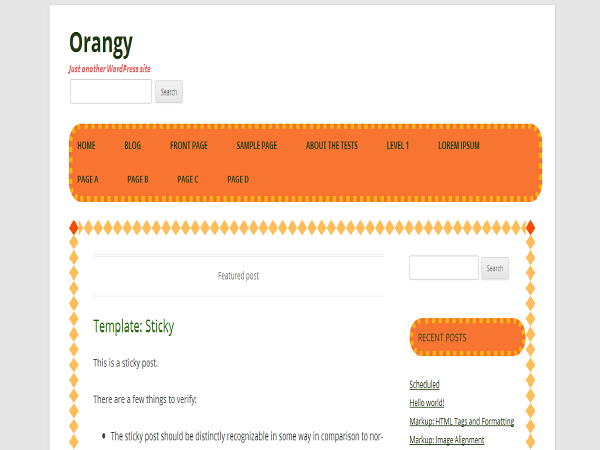Open Lorem Ipsum navigation item
The width and height of the screenshot is (600, 450).
point(458,145)
